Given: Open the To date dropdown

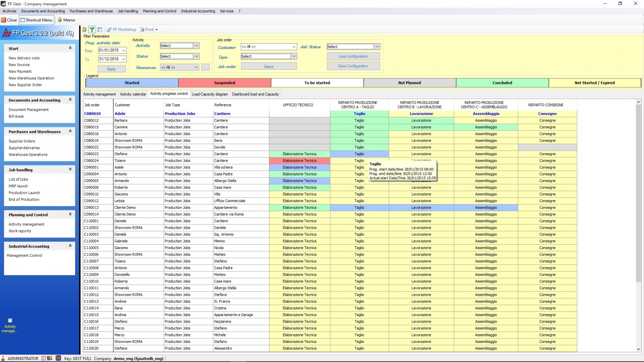Looking at the screenshot, I should 124,59.
